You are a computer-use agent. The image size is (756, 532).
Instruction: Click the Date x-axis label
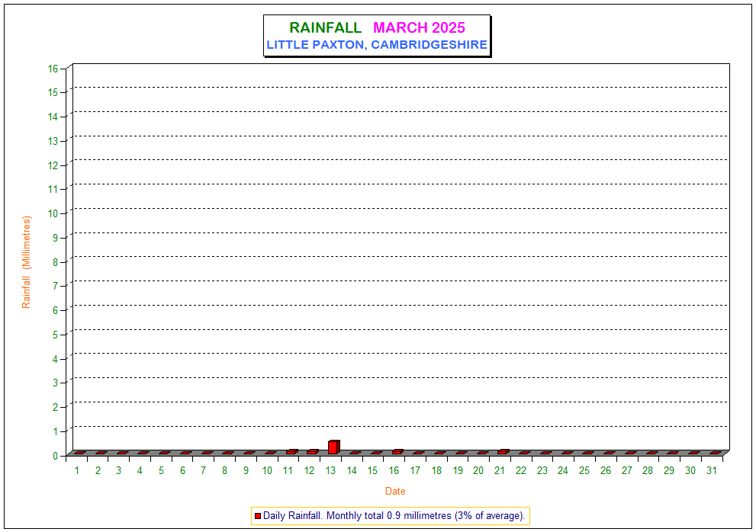coord(395,492)
